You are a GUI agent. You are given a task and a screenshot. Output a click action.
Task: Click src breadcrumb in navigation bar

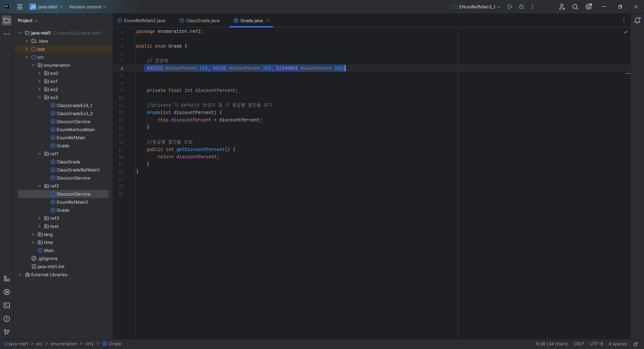[39, 344]
